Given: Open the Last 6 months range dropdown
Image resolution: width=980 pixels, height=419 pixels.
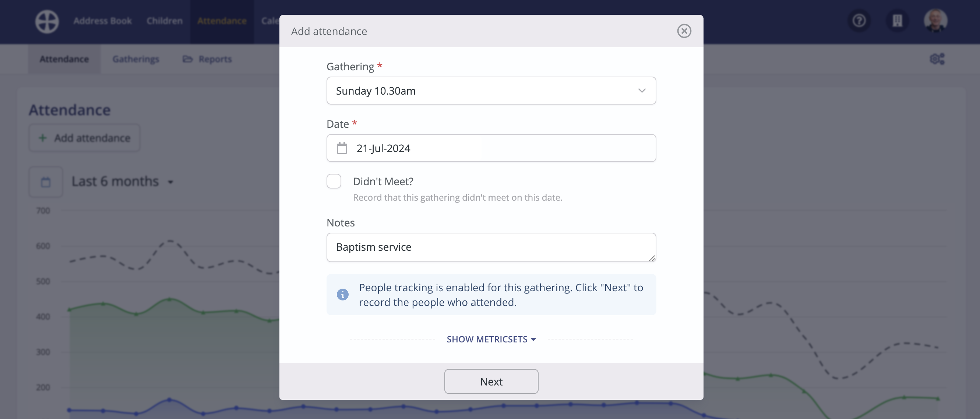Looking at the screenshot, I should coord(122,182).
